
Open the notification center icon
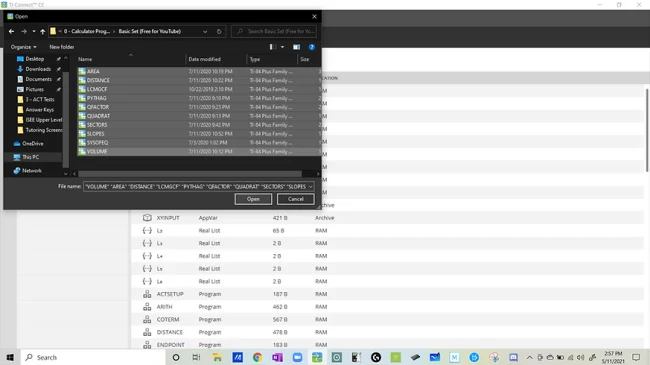click(x=636, y=358)
